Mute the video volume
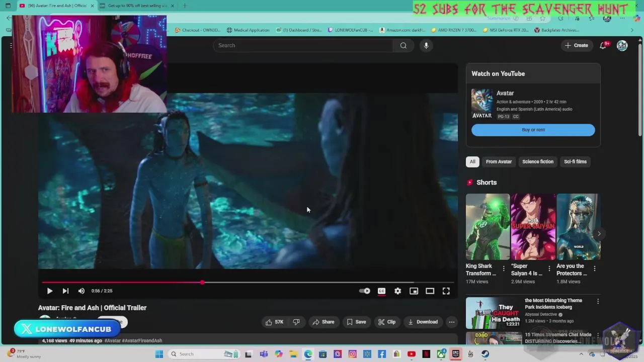This screenshot has width=644, height=362. tap(82, 291)
